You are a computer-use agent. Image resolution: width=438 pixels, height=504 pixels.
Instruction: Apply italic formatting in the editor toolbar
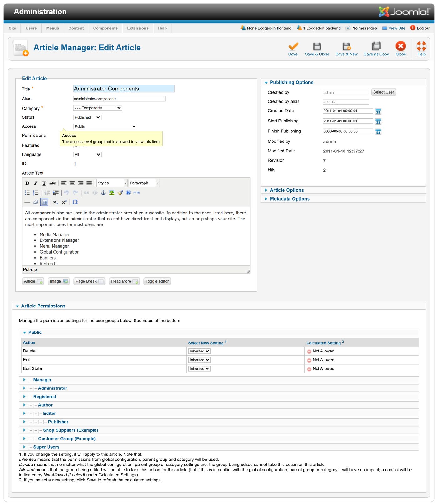(x=35, y=183)
